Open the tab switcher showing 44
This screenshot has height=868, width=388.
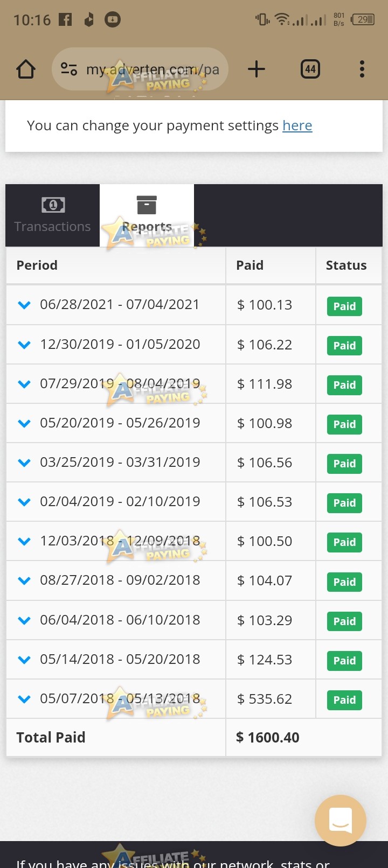tap(310, 69)
